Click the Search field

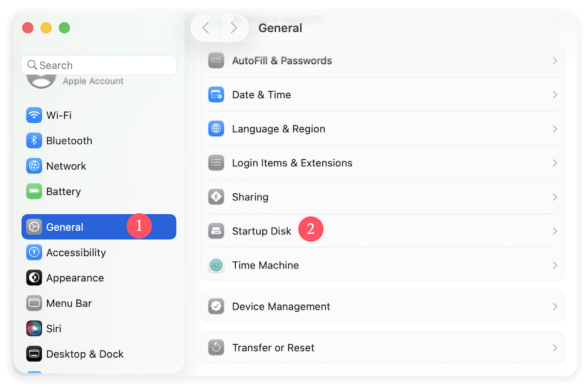click(x=99, y=65)
